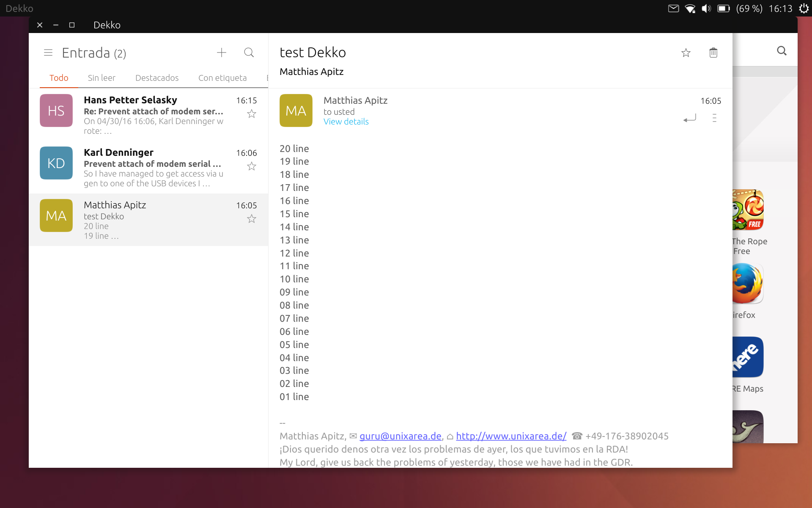This screenshot has width=812, height=508.
Task: Open the message overflow options menu
Action: 714,119
